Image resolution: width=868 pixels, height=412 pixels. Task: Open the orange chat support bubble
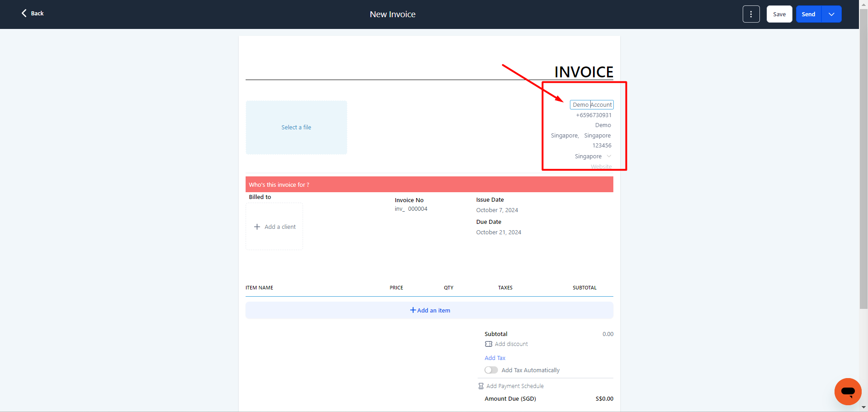pyautogui.click(x=848, y=391)
